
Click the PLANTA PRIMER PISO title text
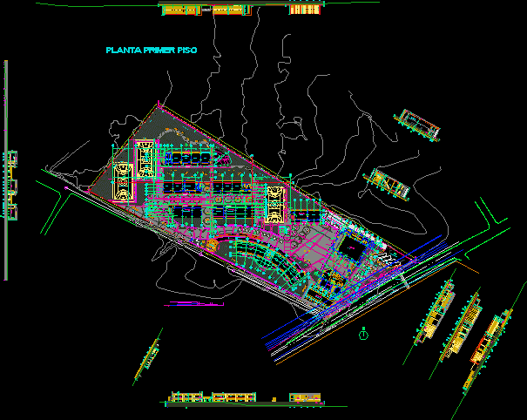(151, 51)
